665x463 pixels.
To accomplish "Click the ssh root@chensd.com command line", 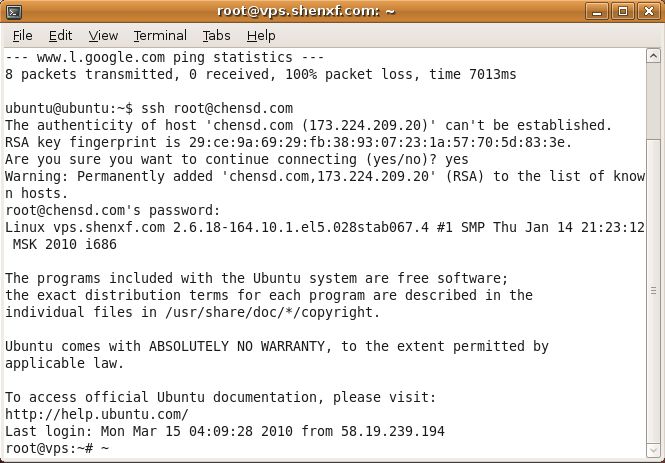I will tap(149, 108).
